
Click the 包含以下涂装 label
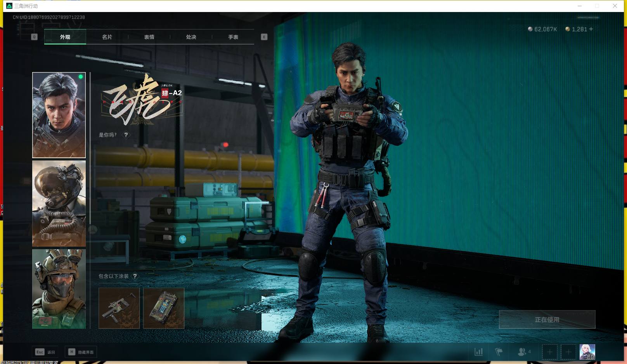pyautogui.click(x=113, y=276)
